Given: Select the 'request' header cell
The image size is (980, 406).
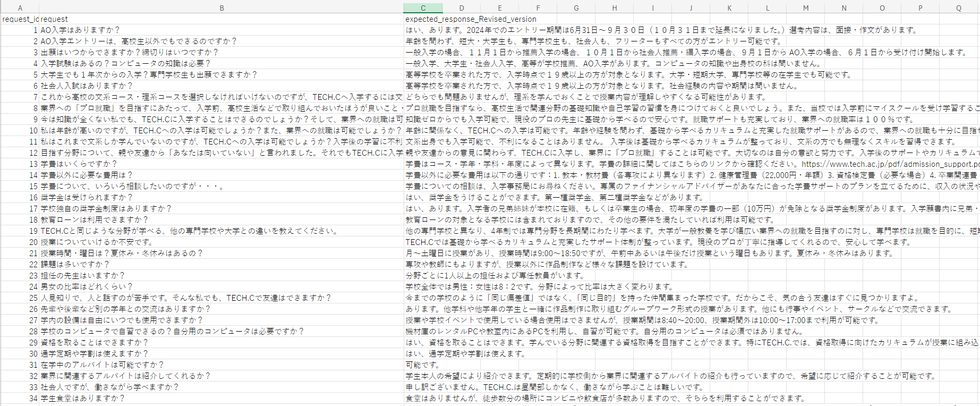Looking at the screenshot, I should coord(54,19).
